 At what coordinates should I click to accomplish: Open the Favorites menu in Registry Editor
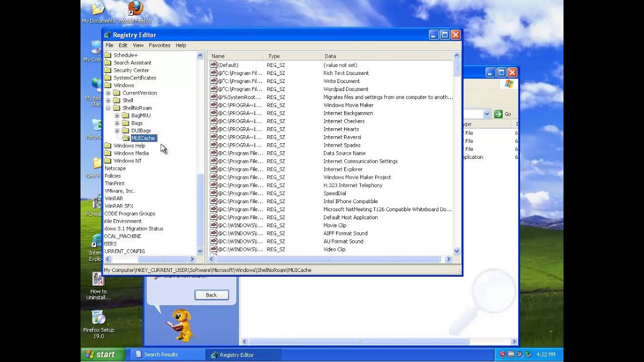click(159, 45)
